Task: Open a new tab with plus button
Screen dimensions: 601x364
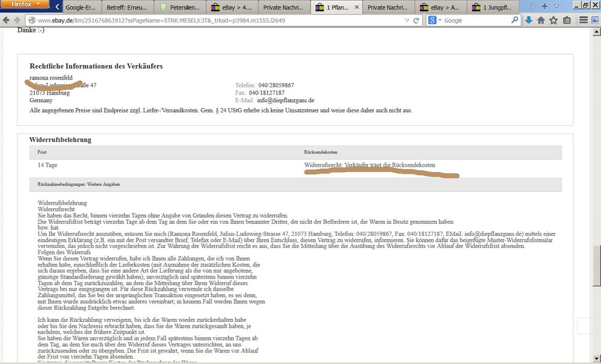Action: [x=544, y=7]
